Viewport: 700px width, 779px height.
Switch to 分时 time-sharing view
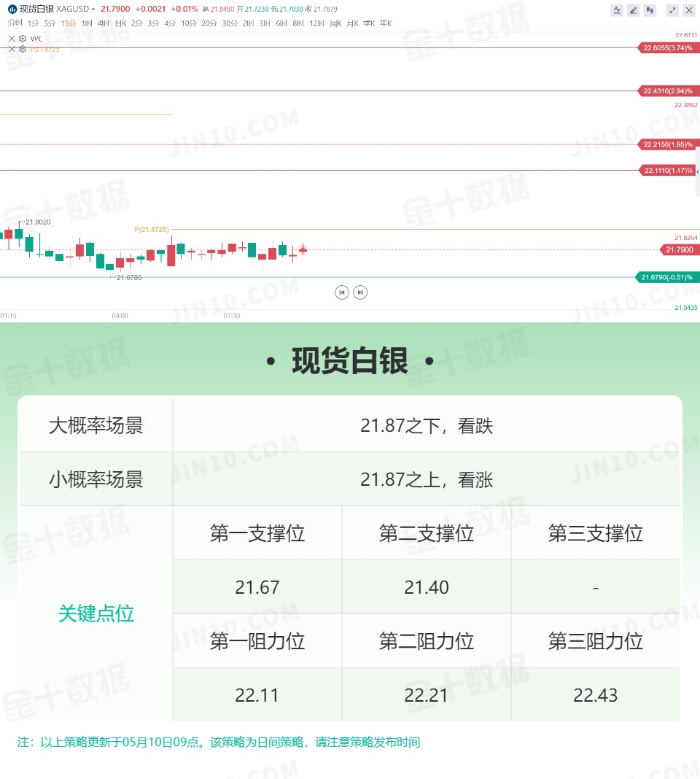tap(15, 23)
